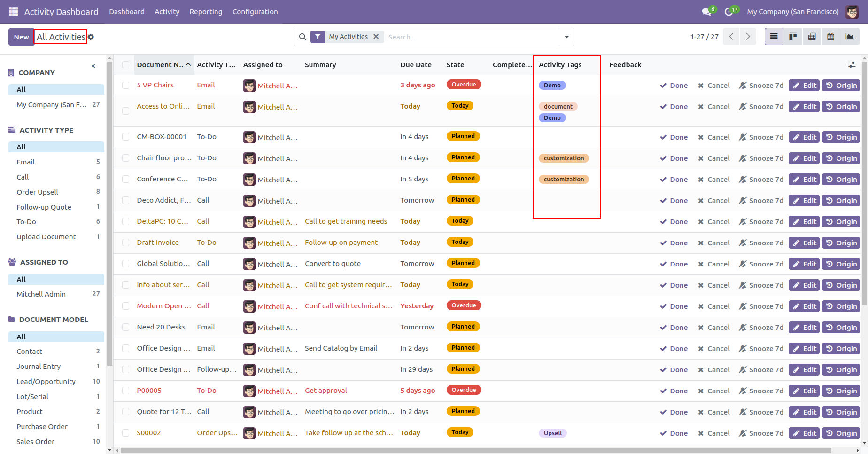Screen dimensions: 868x454
Task: Click the search magnifier icon
Action: click(303, 37)
